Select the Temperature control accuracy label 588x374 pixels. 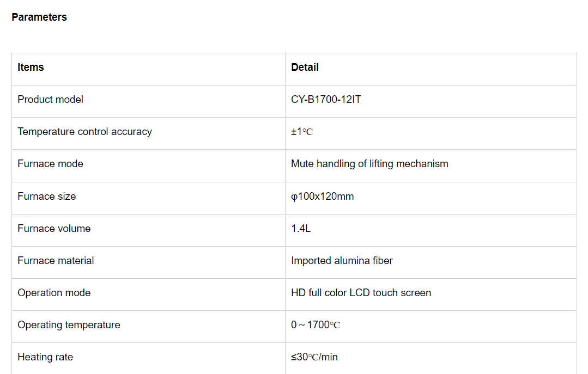click(84, 132)
